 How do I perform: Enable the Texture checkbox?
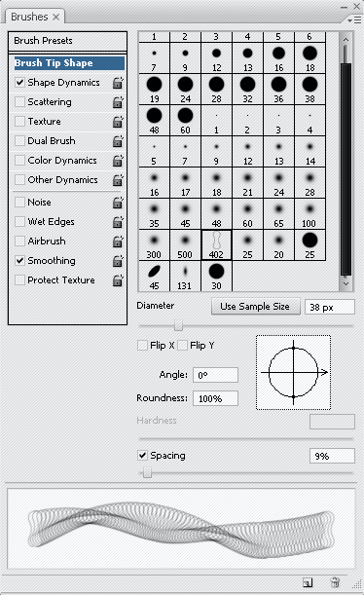click(19, 121)
